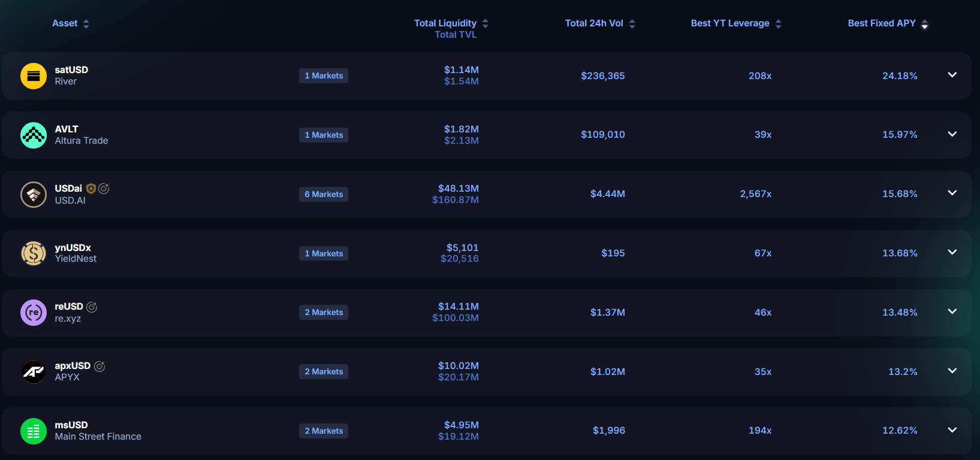Click the ynUSDx YieldNest coin icon
The image size is (980, 460).
click(x=34, y=253)
